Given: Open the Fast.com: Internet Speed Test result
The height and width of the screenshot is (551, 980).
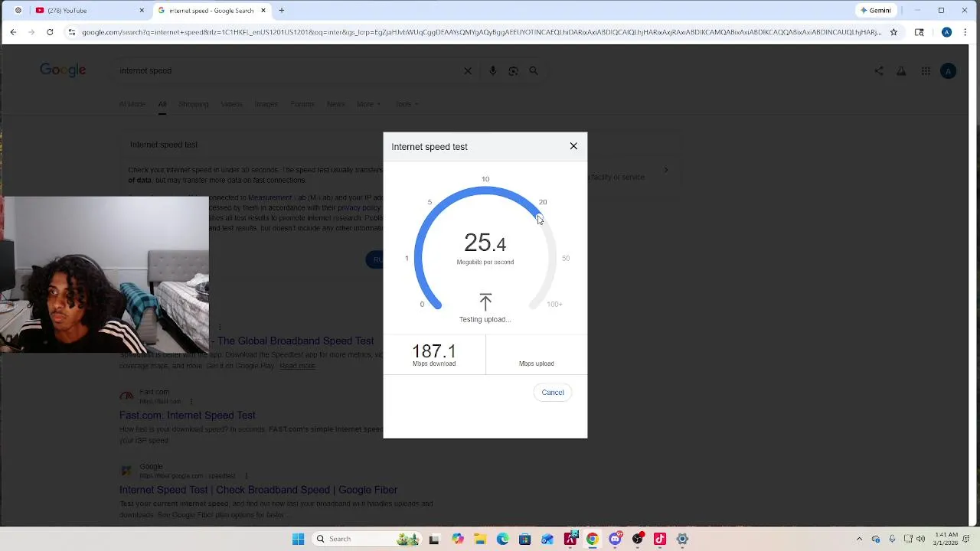Looking at the screenshot, I should (x=188, y=416).
